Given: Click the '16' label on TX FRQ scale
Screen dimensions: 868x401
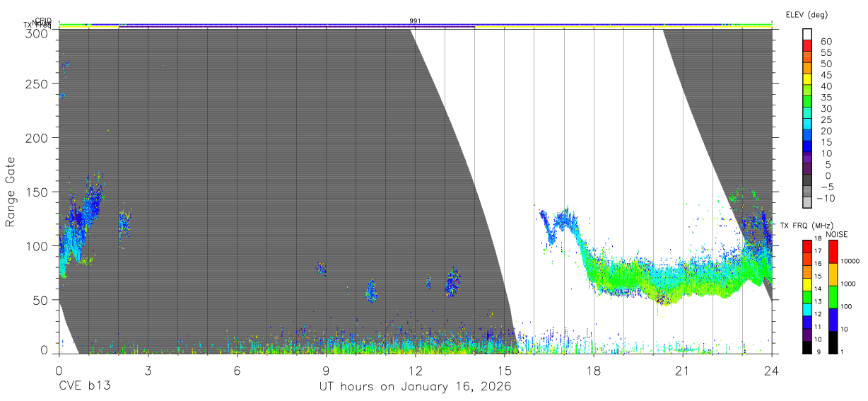Looking at the screenshot, I should (x=818, y=264).
